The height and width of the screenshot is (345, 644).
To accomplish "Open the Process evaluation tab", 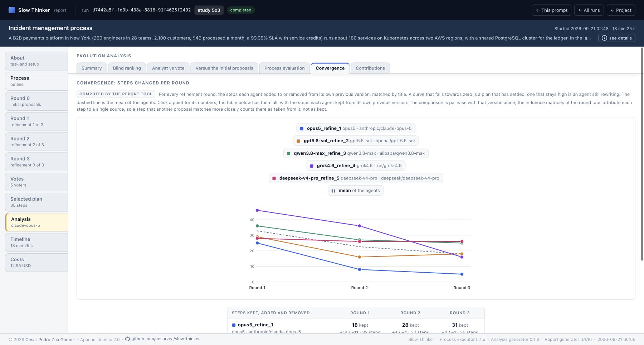I will tap(284, 68).
